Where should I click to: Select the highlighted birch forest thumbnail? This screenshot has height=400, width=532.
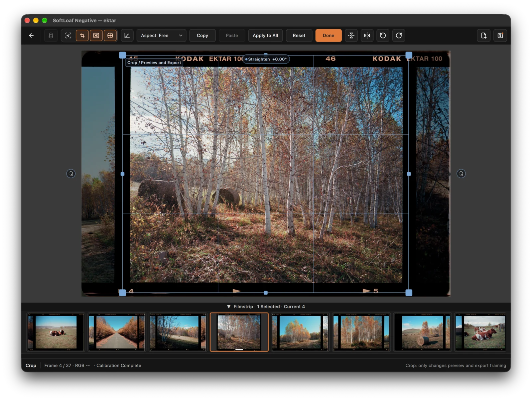click(239, 332)
